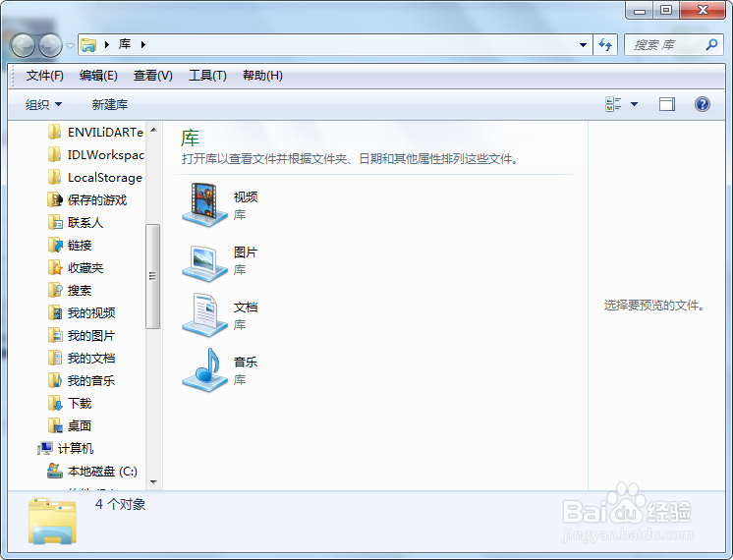
Task: Open the 视频 library icon
Action: [204, 204]
